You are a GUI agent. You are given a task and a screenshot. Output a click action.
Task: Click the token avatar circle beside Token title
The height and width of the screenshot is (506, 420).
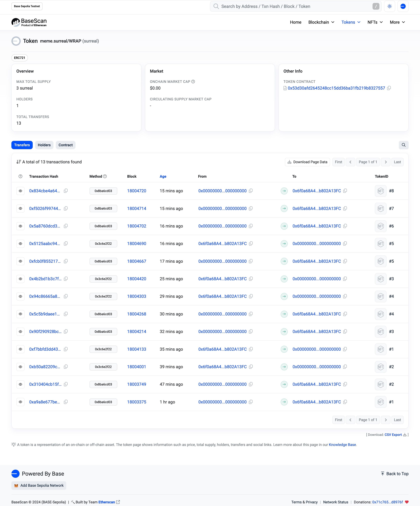tap(16, 41)
